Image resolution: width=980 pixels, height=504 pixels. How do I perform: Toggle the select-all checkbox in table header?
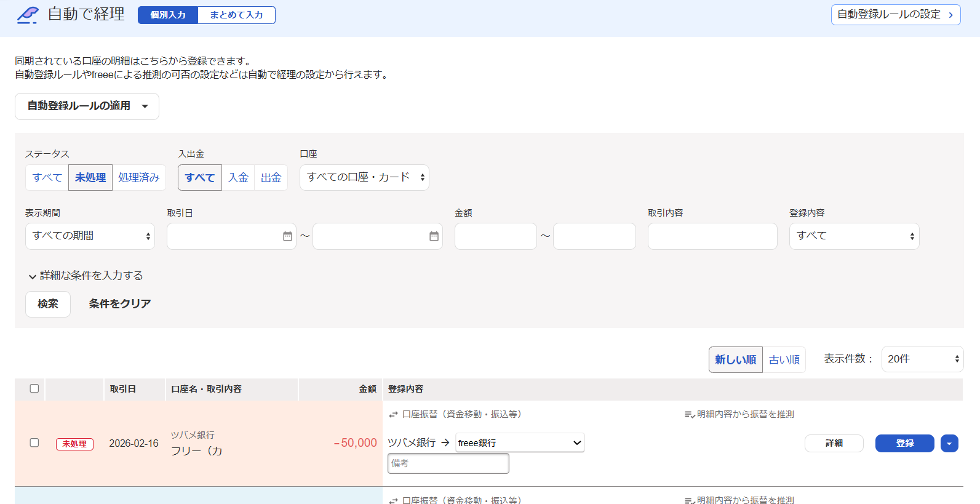tap(34, 388)
